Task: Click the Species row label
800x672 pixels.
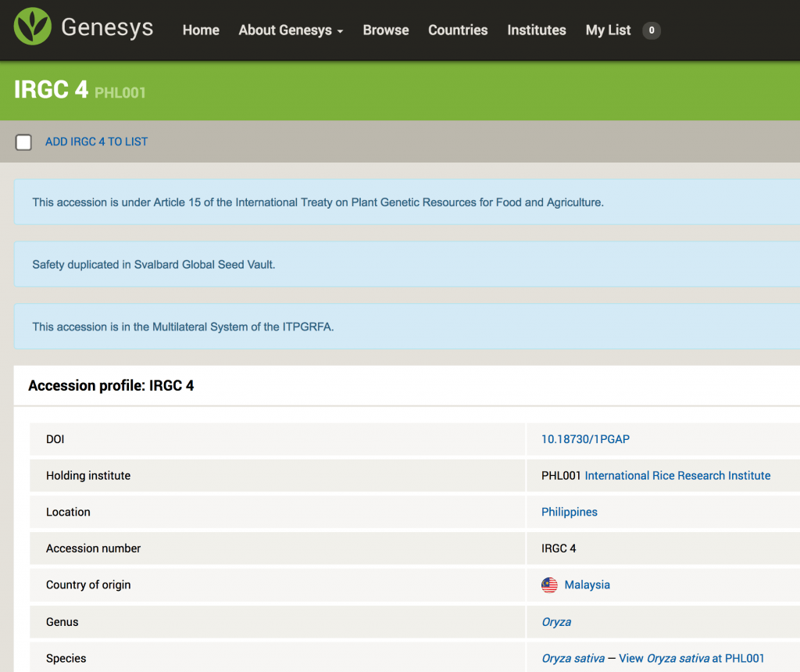Action: [66, 658]
